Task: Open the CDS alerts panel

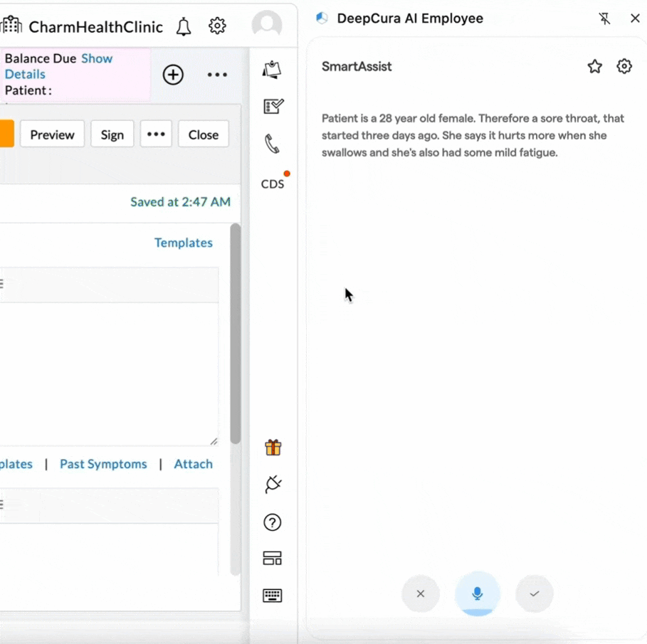Action: pyautogui.click(x=273, y=184)
